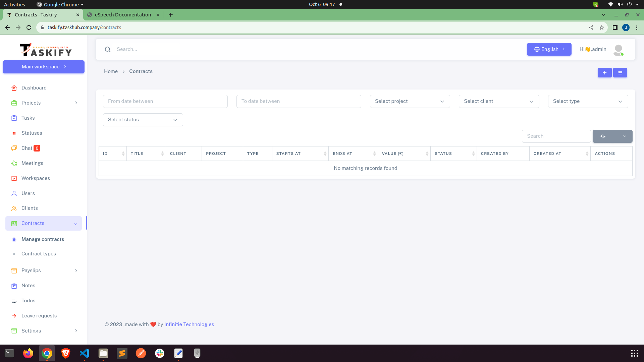This screenshot has width=644, height=362.
Task: Click the English language button
Action: click(549, 49)
